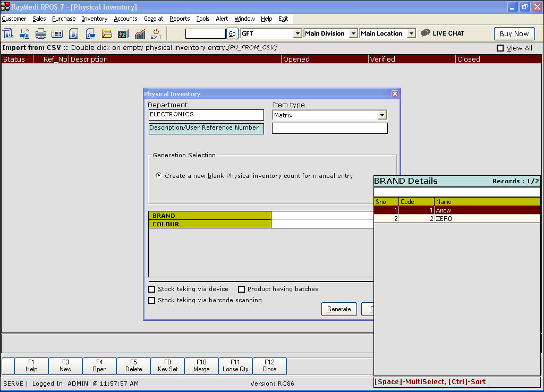544x392 pixels.
Task: Open the yellow folder toolbar icon
Action: tap(107, 33)
